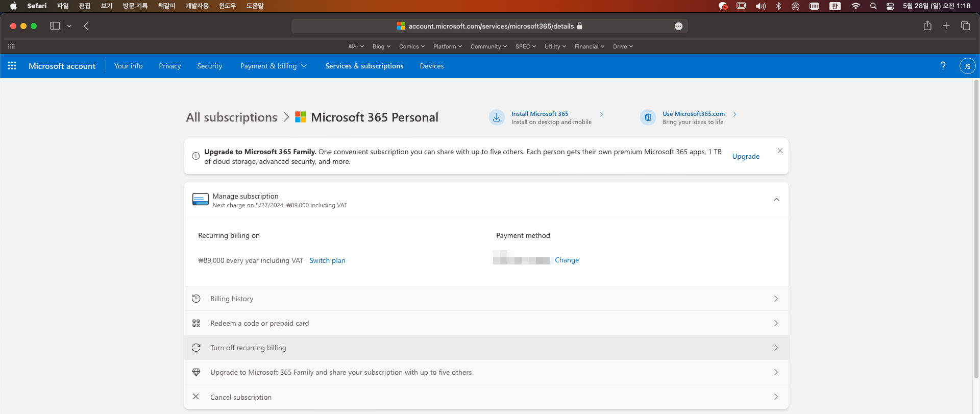Image resolution: width=980 pixels, height=414 pixels.
Task: Open the Security tab
Action: [209, 66]
